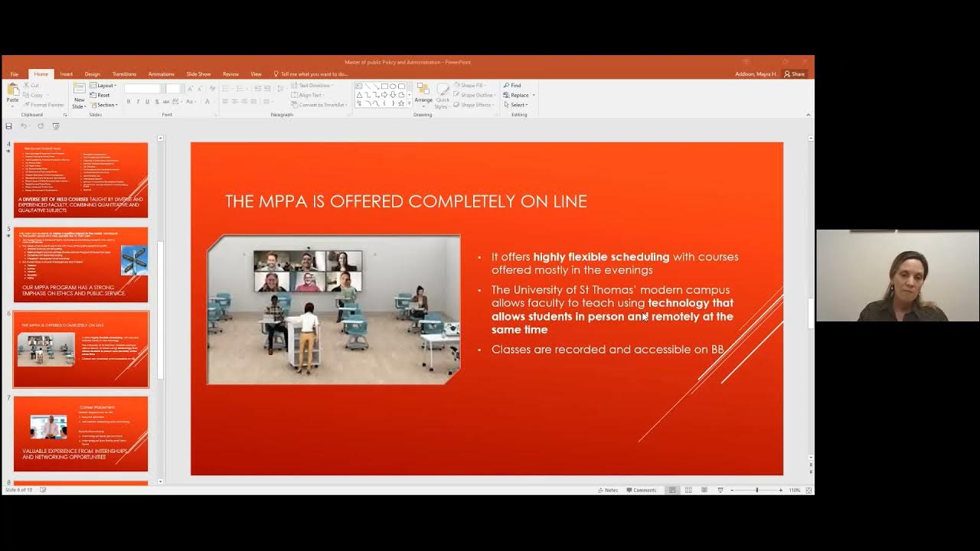
Task: Click the Share button
Action: point(794,74)
